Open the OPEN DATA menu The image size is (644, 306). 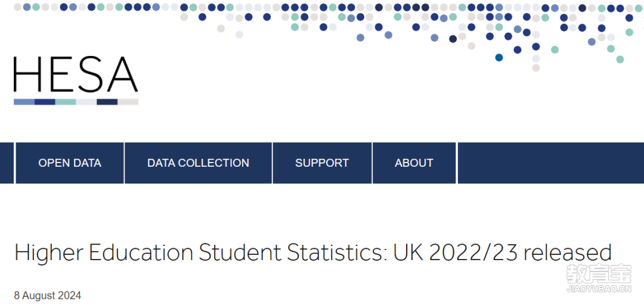[x=70, y=163]
